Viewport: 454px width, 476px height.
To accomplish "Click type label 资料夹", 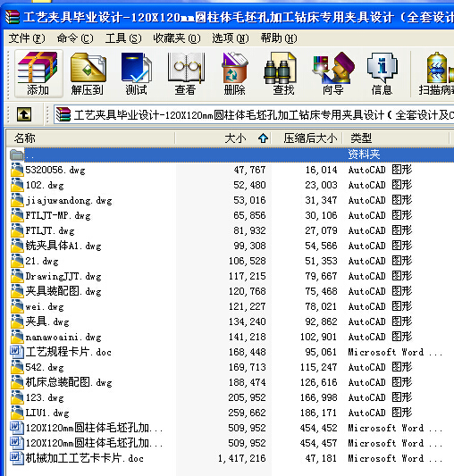I will [364, 154].
